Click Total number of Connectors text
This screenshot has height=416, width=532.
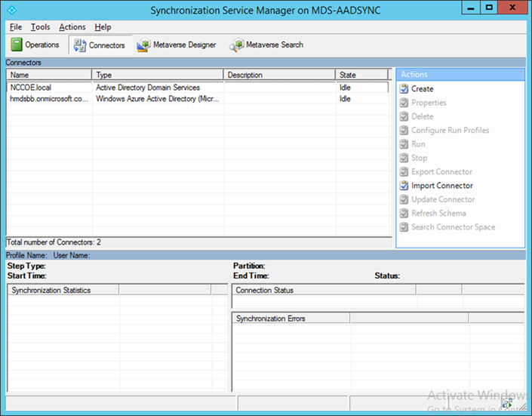pos(54,242)
